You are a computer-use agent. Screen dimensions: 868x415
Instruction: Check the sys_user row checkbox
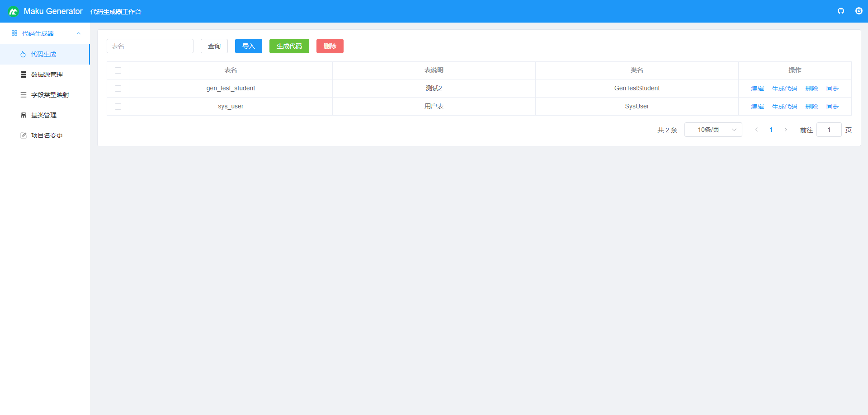[x=118, y=107]
